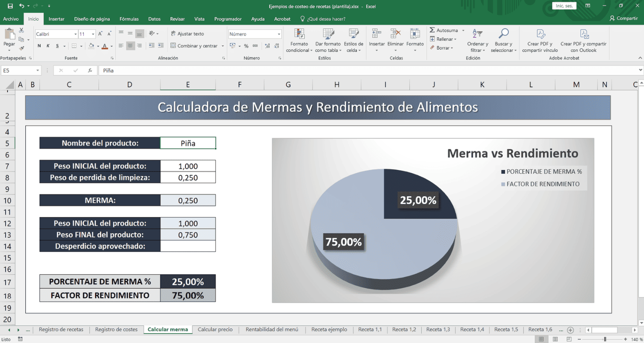Open the Datos ribbon tab
Image resolution: width=644 pixels, height=343 pixels.
pos(154,19)
